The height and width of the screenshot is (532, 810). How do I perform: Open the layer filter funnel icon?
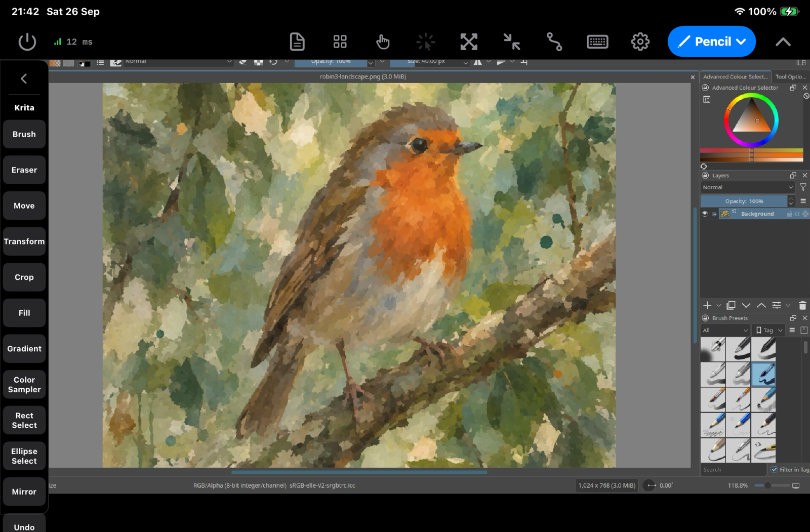803,187
